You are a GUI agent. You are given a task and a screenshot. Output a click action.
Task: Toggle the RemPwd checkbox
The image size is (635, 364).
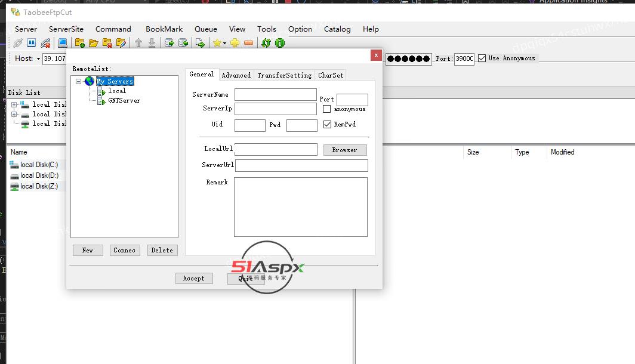click(x=327, y=124)
